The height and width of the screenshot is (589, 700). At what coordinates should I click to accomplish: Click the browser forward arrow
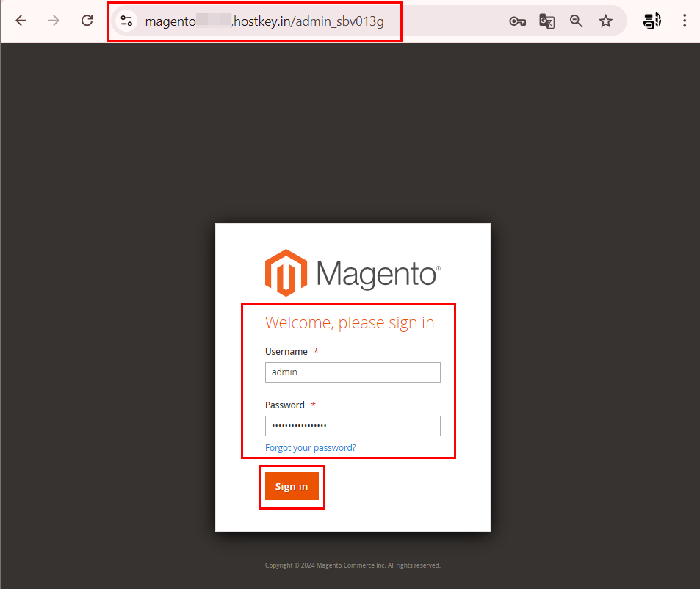click(x=54, y=21)
